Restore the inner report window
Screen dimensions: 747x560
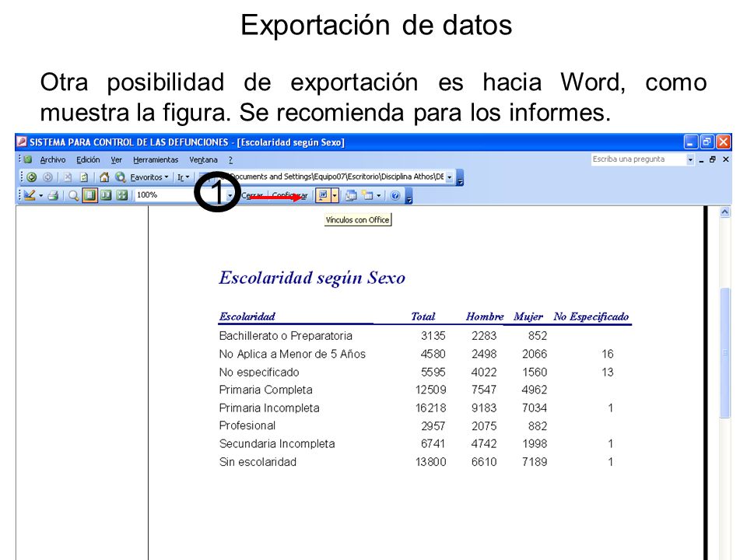(713, 159)
